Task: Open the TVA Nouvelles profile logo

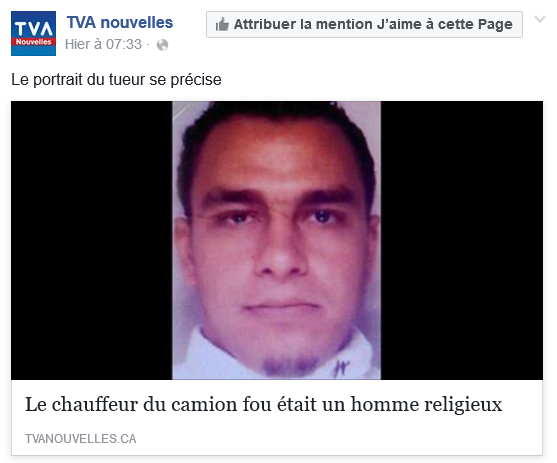Action: 33,33
